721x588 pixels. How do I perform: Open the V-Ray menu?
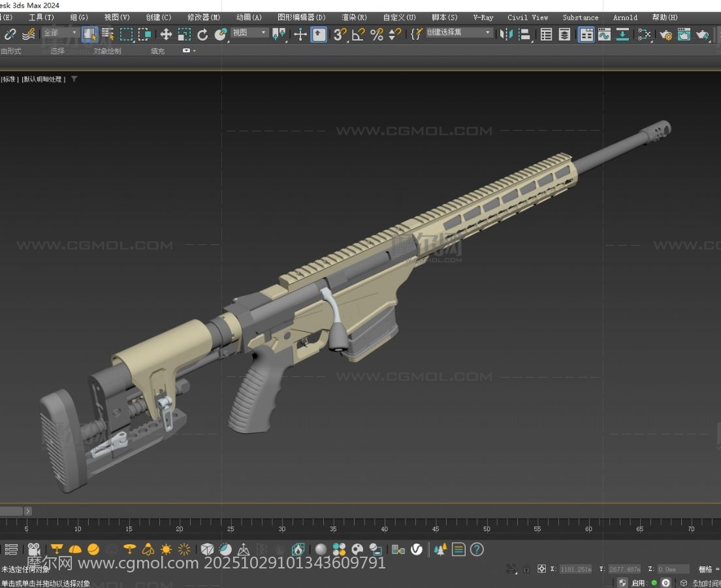[483, 18]
